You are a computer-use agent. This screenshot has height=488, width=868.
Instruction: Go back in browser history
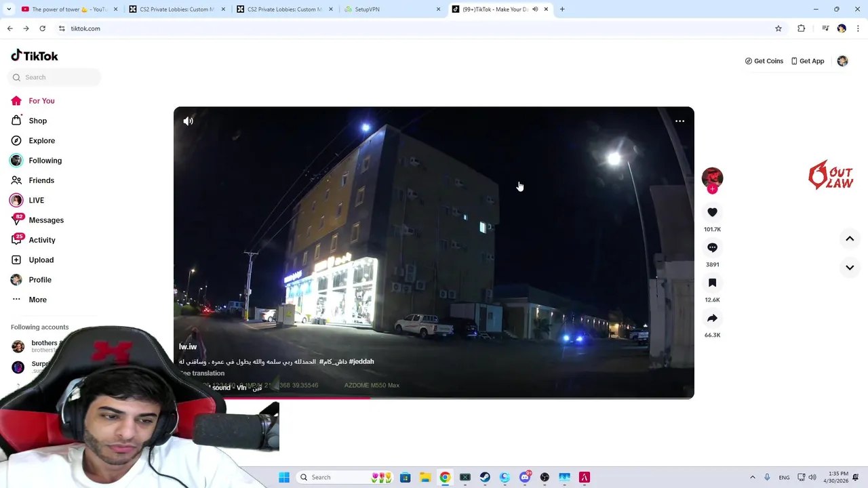9,28
